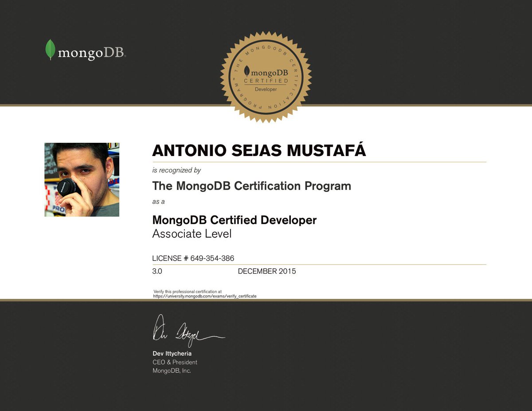
Task: Click the name ANTONIO SEJAS MUSTAFÁ
Action: coord(259,151)
